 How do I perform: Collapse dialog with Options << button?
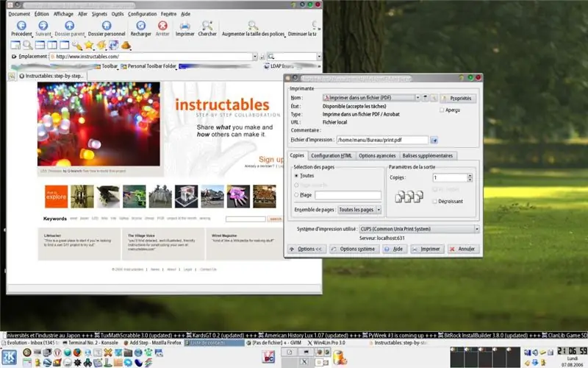(x=306, y=249)
